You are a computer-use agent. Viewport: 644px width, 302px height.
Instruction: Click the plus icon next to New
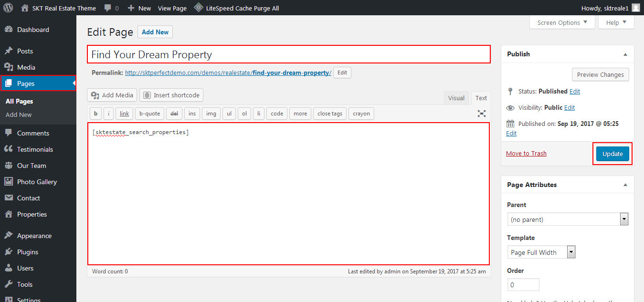click(x=131, y=8)
